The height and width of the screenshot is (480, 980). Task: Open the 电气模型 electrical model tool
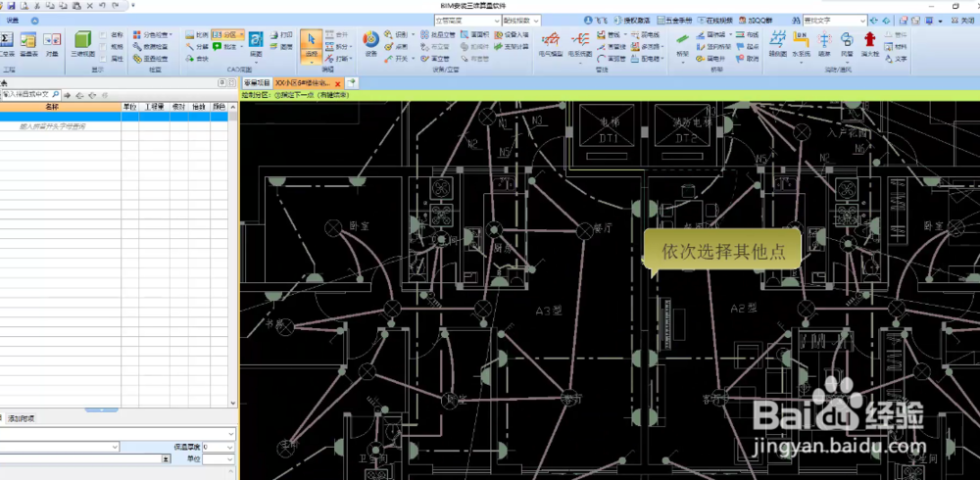tap(551, 45)
